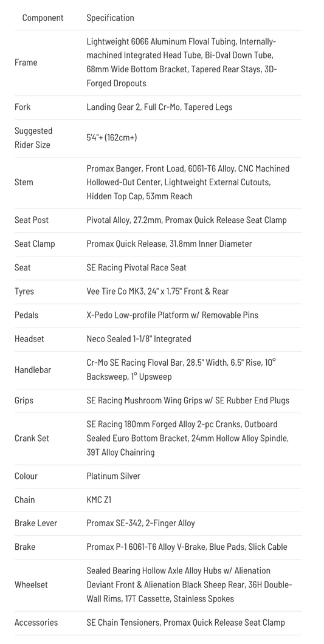Select the Frame row label
The width and height of the screenshot is (324, 644).
click(x=26, y=63)
